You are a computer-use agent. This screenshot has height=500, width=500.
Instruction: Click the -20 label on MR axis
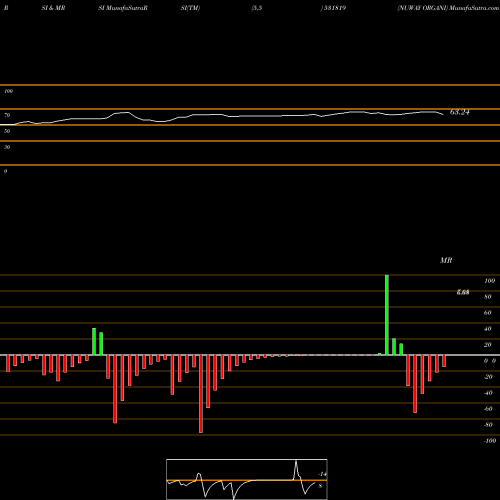tap(488, 377)
